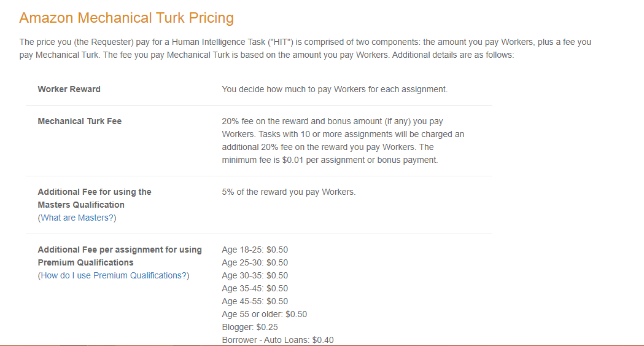Click the "minimum fee is $0.01" line
The height and width of the screenshot is (346, 644).
click(x=330, y=160)
